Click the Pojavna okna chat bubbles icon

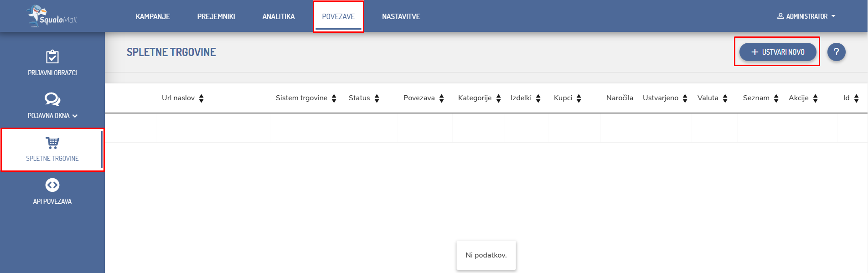click(52, 99)
